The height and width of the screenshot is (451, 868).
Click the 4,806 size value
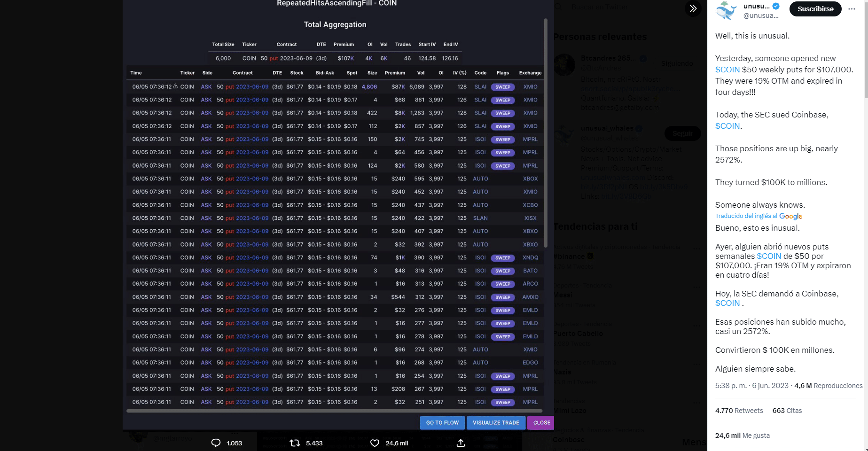[369, 87]
